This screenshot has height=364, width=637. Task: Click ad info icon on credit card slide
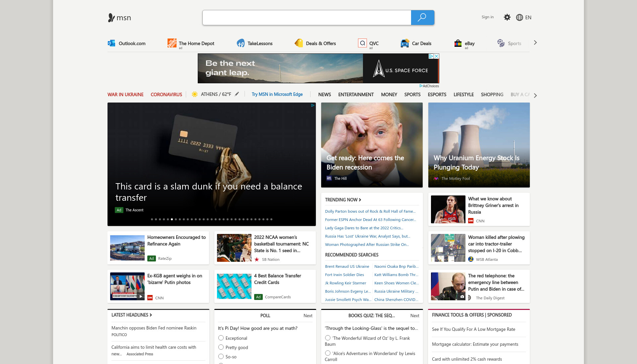(313, 106)
